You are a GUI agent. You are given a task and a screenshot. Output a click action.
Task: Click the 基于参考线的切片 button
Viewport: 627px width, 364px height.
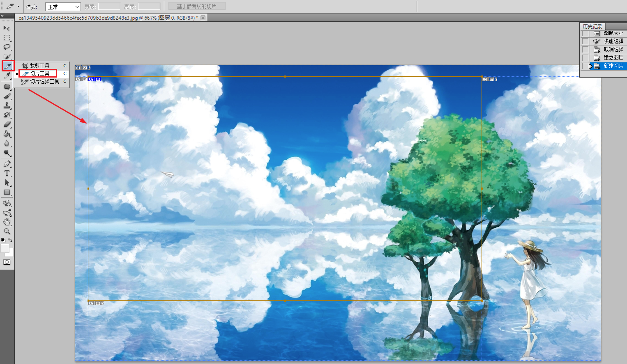pyautogui.click(x=197, y=6)
